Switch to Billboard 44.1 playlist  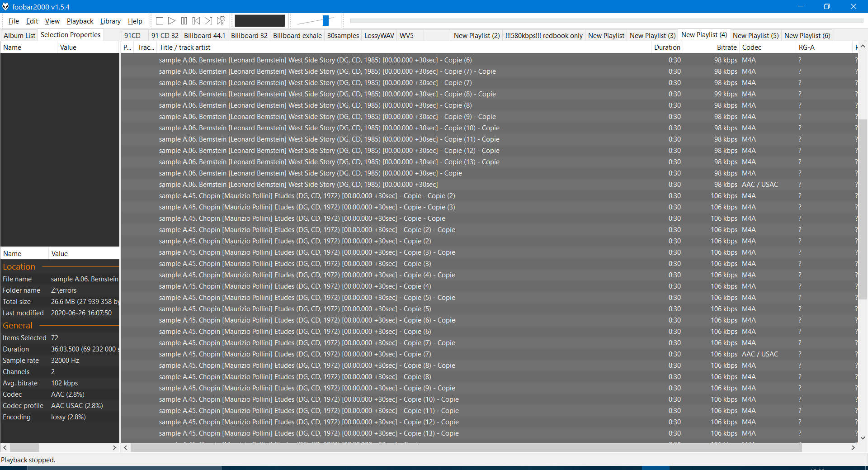click(205, 36)
